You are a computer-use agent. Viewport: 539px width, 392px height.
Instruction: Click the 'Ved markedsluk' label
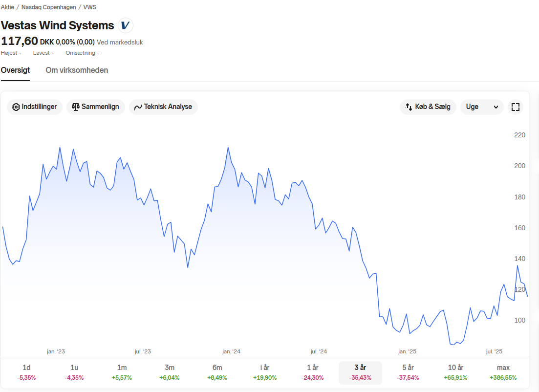tap(120, 43)
